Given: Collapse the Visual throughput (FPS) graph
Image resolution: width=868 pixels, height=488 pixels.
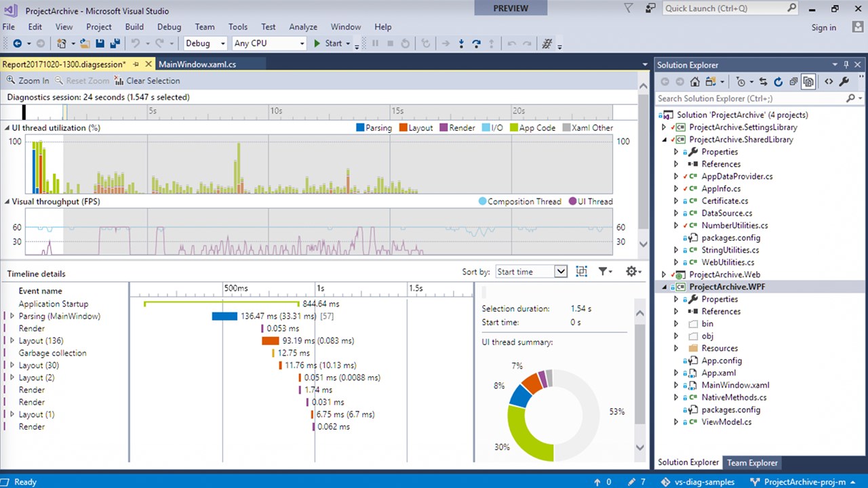Looking at the screenshot, I should pos(7,201).
